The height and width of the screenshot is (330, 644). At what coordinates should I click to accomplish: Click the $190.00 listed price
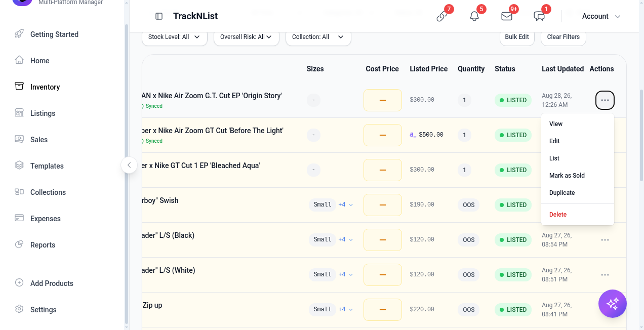click(x=422, y=204)
